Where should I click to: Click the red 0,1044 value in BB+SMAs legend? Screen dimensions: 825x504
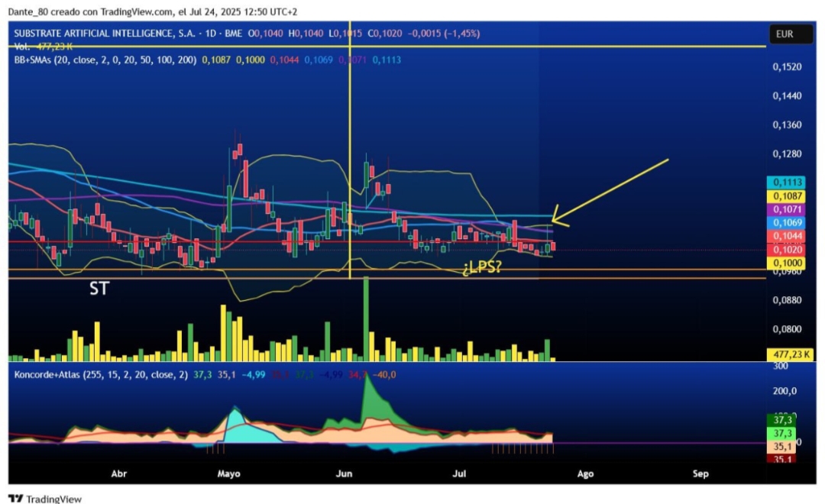point(284,60)
